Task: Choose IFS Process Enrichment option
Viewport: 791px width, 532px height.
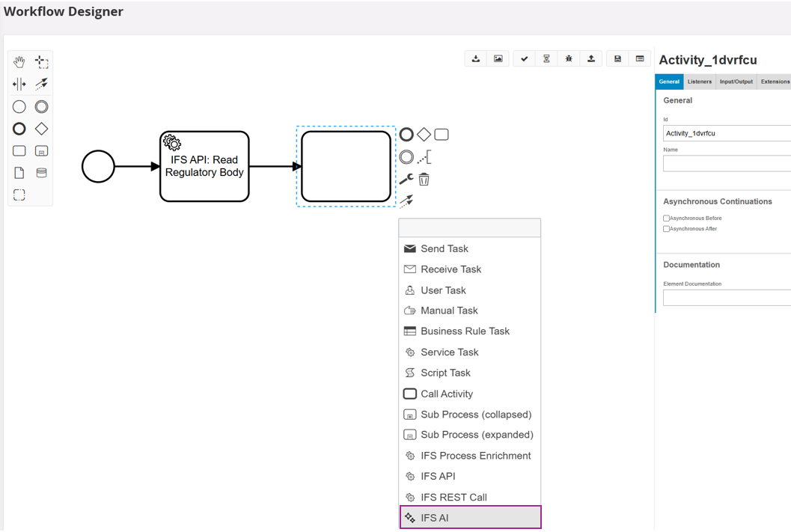Action: point(470,456)
